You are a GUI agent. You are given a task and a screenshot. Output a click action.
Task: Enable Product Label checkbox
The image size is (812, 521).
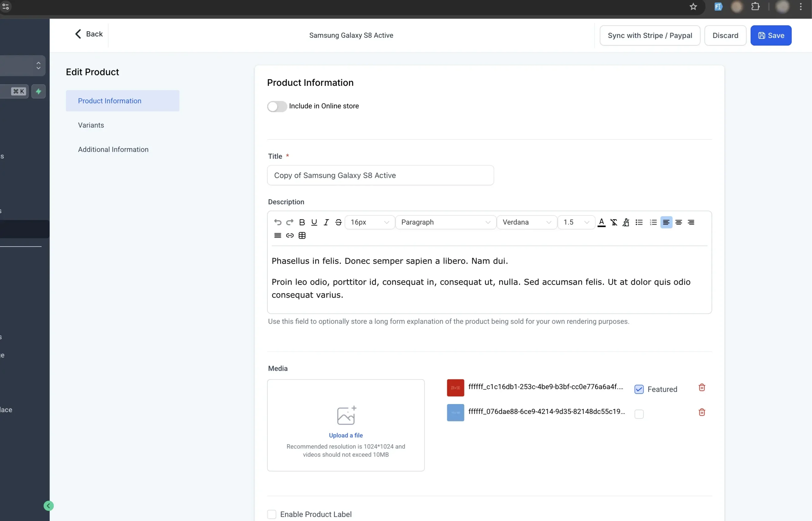272,514
